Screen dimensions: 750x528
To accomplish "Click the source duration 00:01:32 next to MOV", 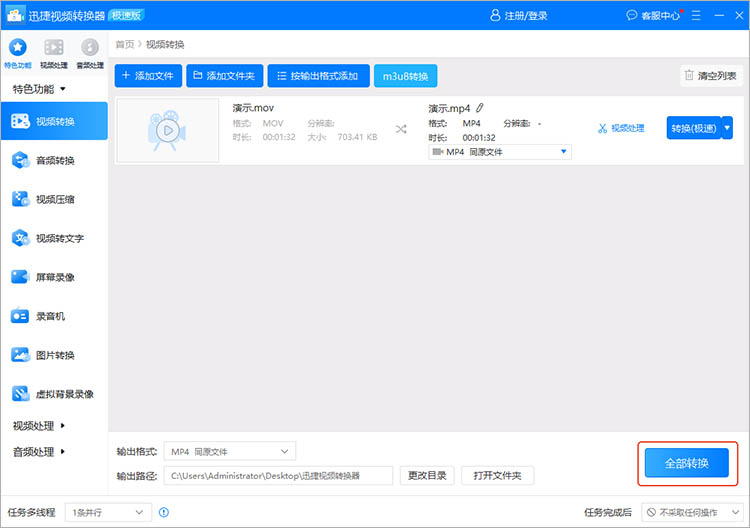I will coord(279,137).
